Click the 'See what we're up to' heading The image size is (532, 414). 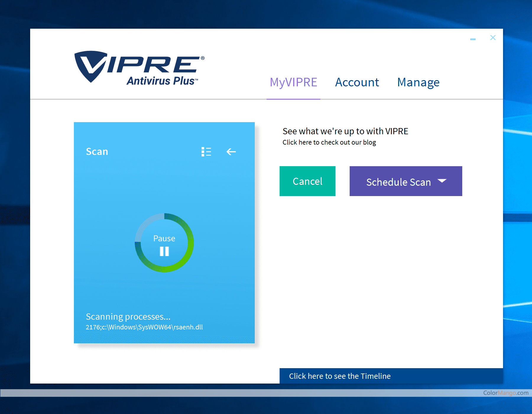[x=345, y=131]
